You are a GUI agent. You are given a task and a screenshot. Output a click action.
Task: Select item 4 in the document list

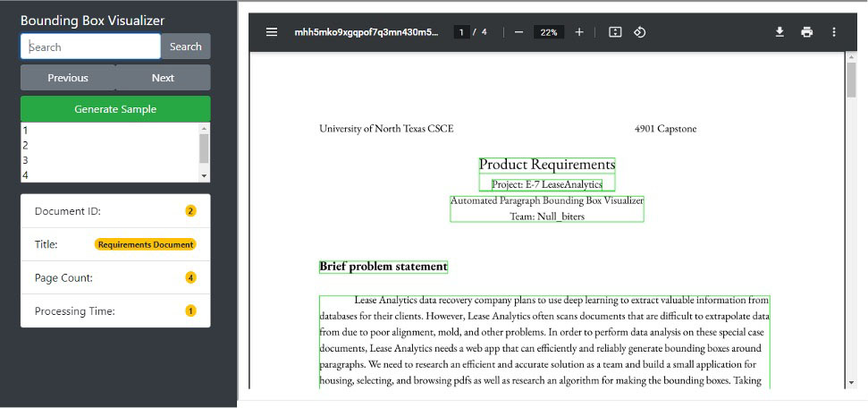pyautogui.click(x=110, y=175)
